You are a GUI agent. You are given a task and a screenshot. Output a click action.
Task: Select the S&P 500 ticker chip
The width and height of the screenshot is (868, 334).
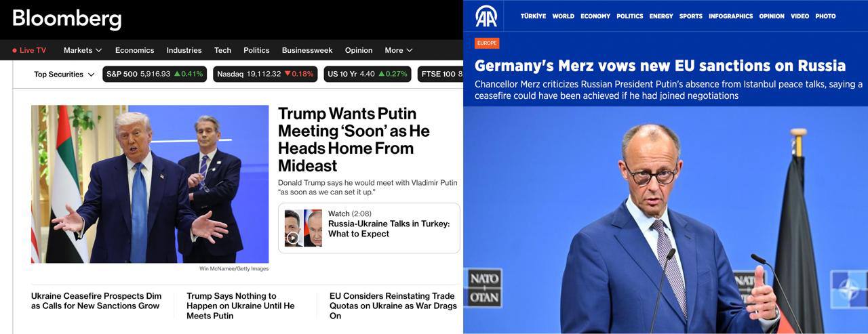click(155, 74)
